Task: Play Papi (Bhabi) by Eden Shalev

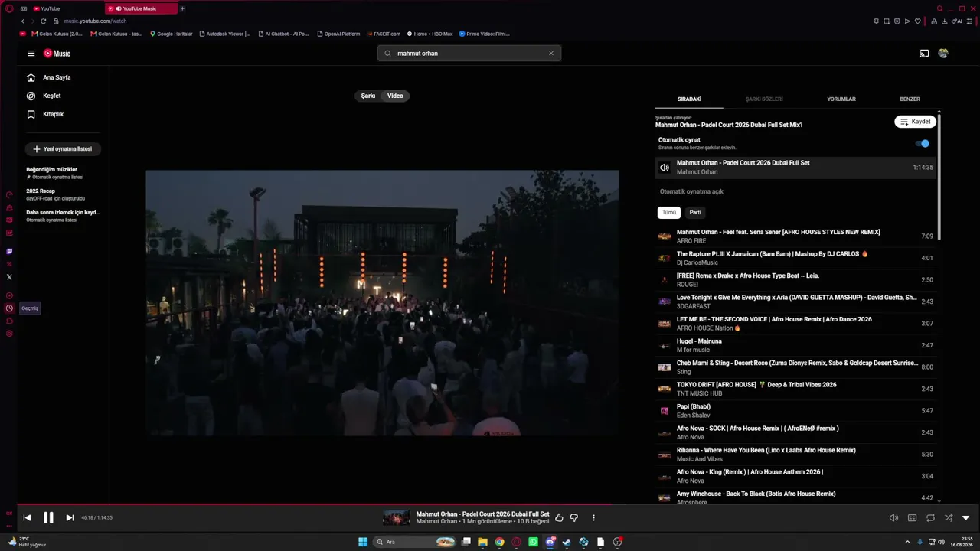Action: pyautogui.click(x=795, y=411)
